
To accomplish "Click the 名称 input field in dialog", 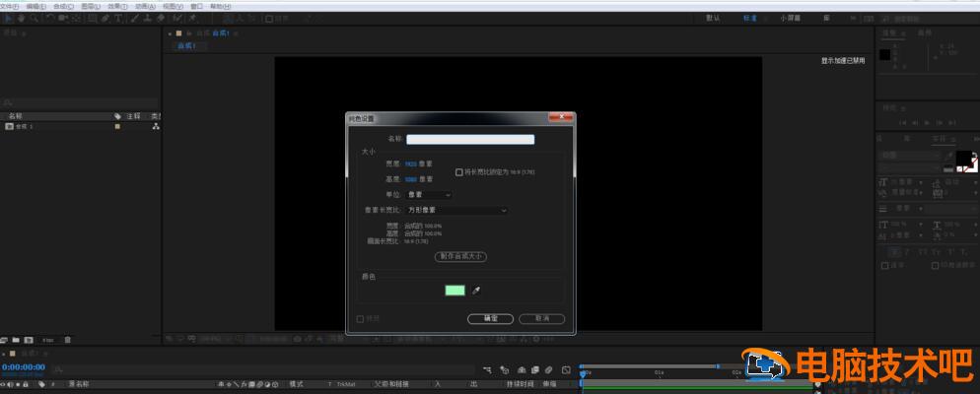I will point(470,139).
